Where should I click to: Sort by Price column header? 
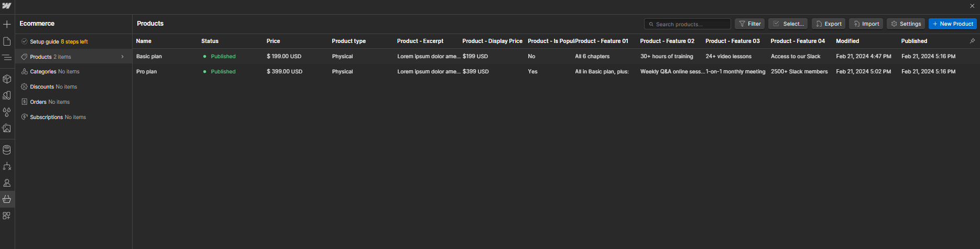point(273,41)
